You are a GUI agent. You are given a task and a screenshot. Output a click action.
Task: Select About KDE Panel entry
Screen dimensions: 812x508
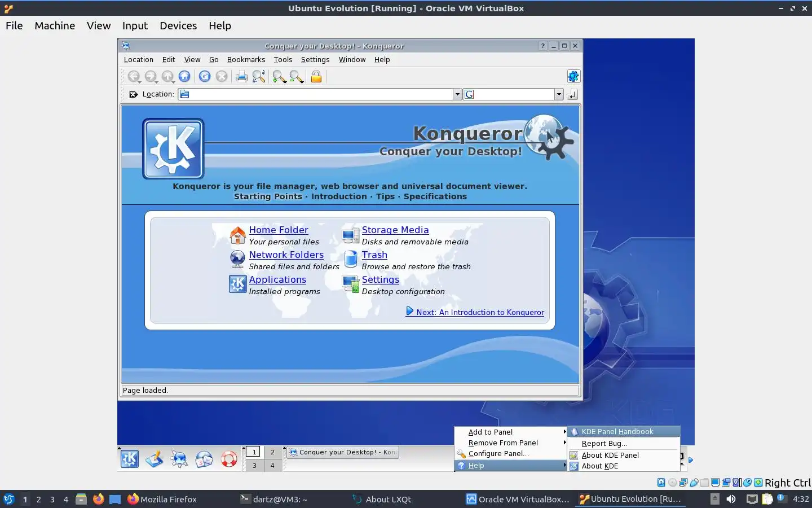tap(624, 455)
